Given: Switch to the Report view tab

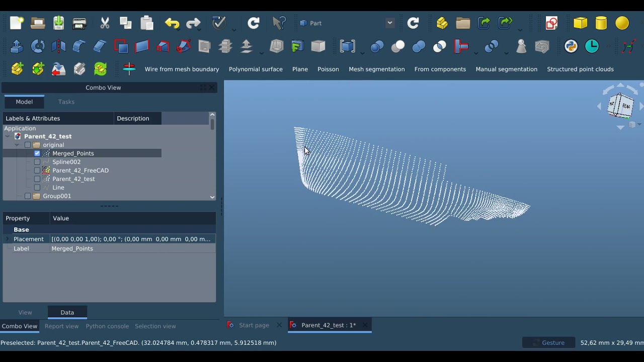Looking at the screenshot, I should [x=61, y=326].
